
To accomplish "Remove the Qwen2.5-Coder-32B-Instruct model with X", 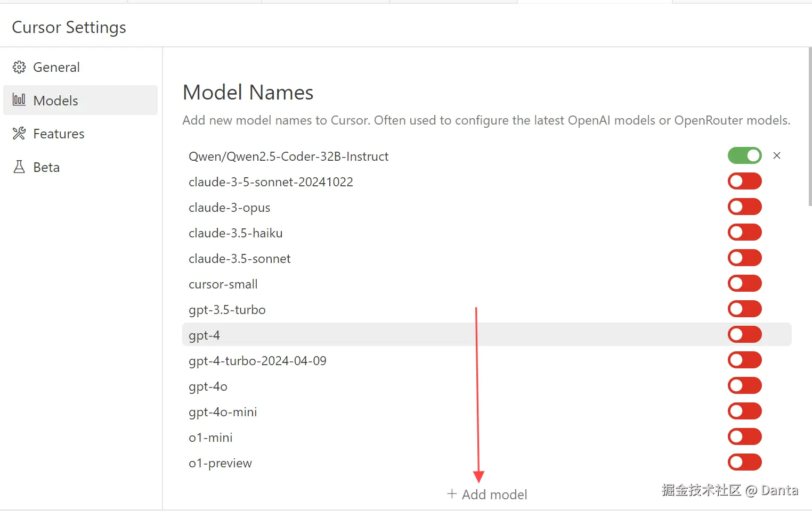I will coord(777,155).
